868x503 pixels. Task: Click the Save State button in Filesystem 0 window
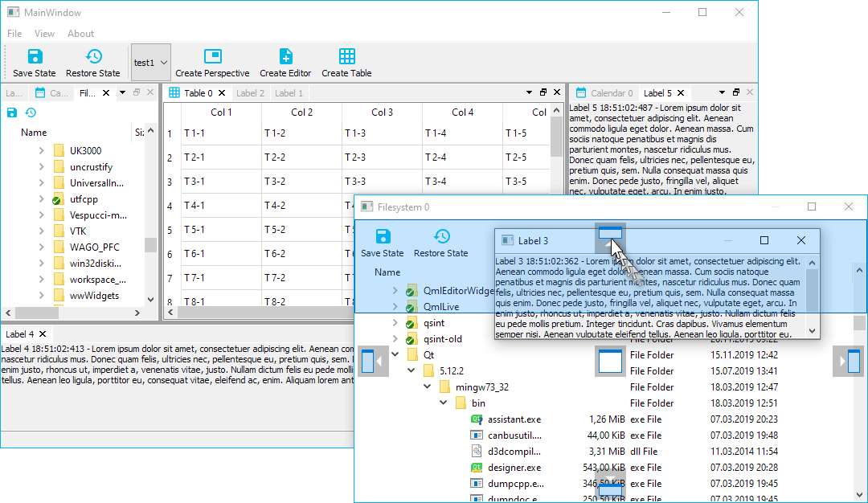pyautogui.click(x=383, y=236)
